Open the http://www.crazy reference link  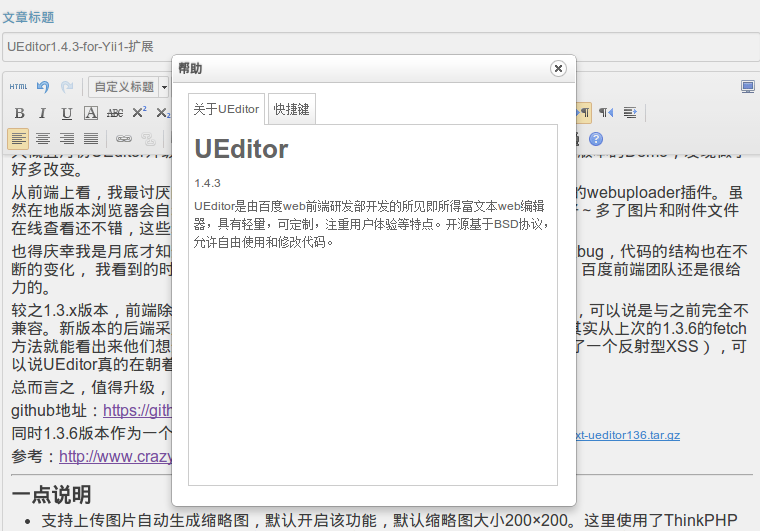click(x=115, y=456)
